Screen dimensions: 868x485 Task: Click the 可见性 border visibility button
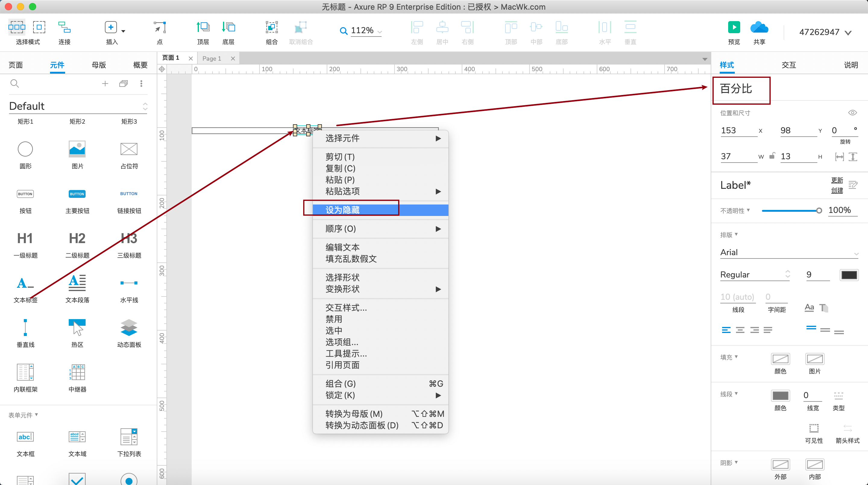(814, 428)
